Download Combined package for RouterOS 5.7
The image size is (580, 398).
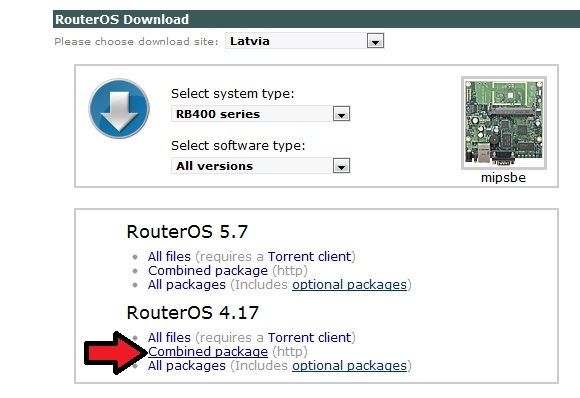(208, 271)
